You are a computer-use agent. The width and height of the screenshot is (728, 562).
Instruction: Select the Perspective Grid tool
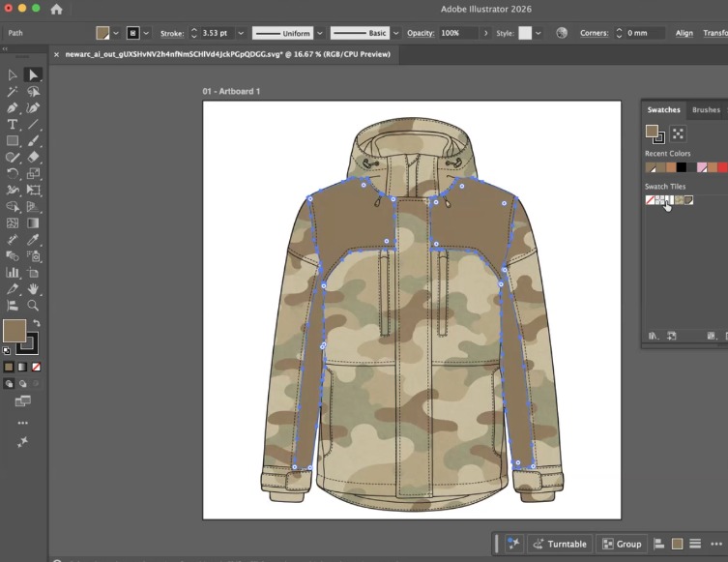point(33,207)
